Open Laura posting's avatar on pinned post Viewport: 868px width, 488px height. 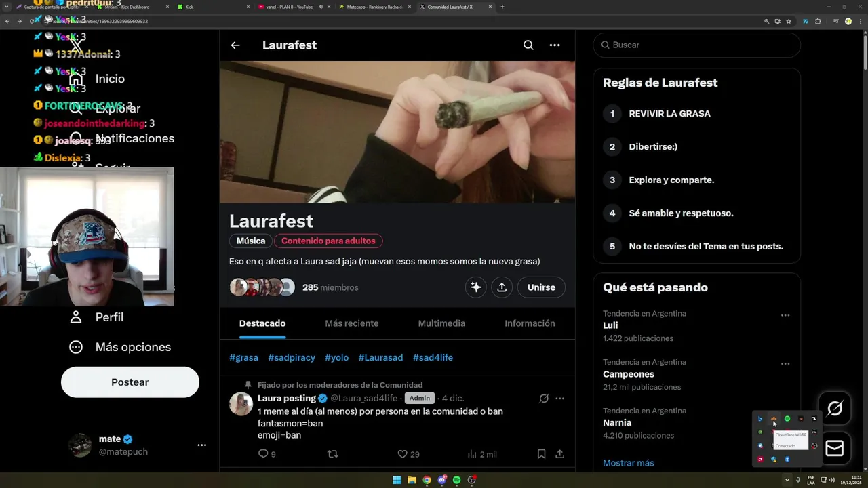coord(241,404)
